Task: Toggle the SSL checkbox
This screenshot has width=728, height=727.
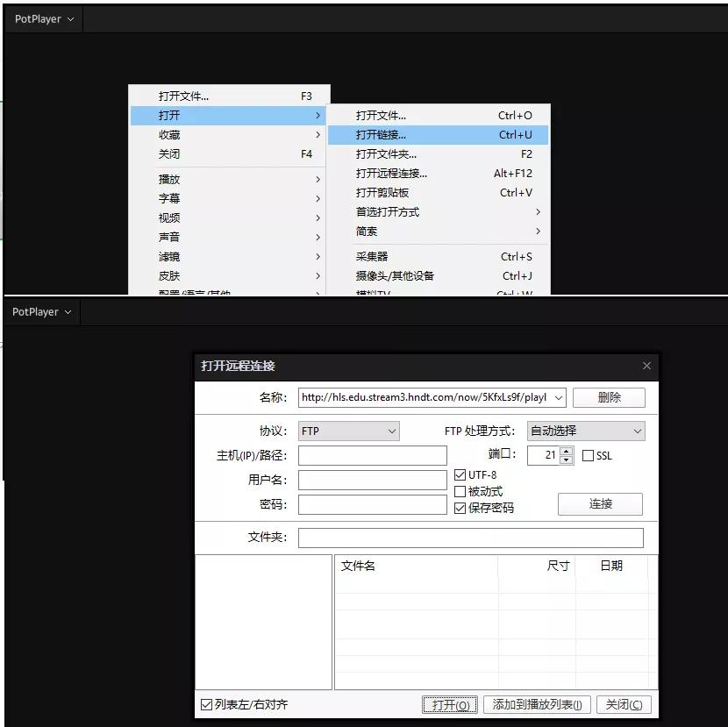Action: click(x=589, y=456)
